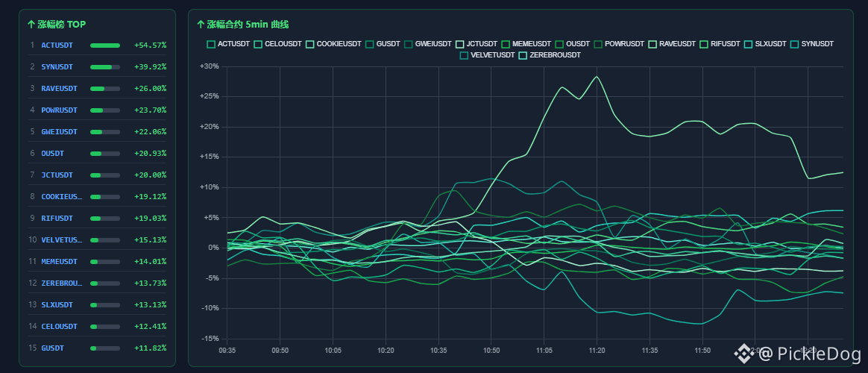Click POWRUSDT gain progress bar

105,110
